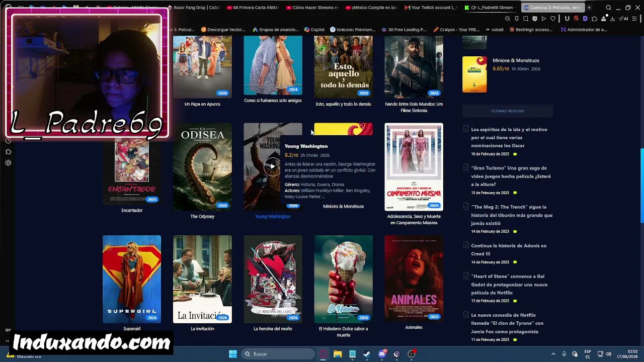This screenshot has height=362, width=644.
Task: Read the Heart of Stone news article
Action: tap(509, 284)
